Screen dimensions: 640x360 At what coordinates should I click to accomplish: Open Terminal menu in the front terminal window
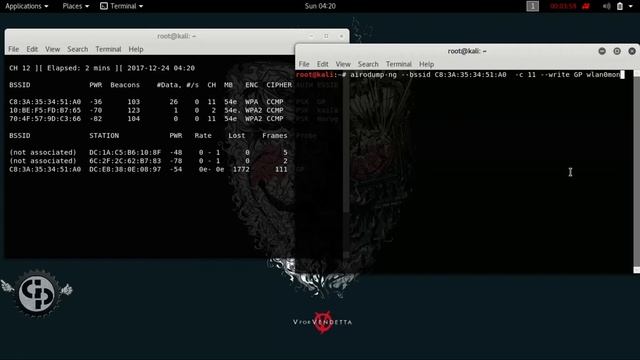point(399,64)
